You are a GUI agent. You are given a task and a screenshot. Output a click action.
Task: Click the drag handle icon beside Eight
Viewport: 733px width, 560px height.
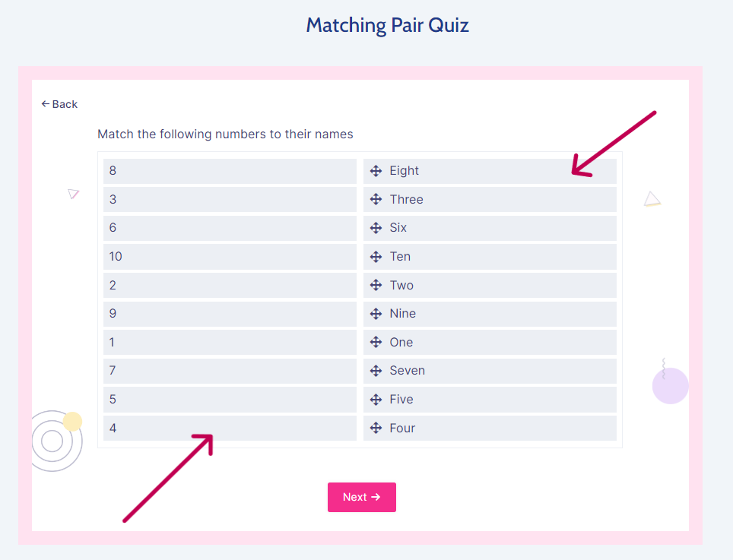coord(376,171)
